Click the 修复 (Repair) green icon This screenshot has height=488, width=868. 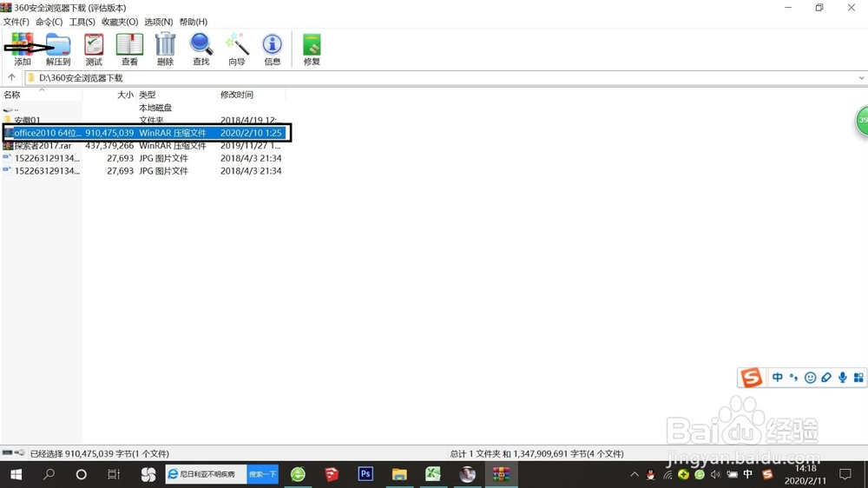pos(312,49)
